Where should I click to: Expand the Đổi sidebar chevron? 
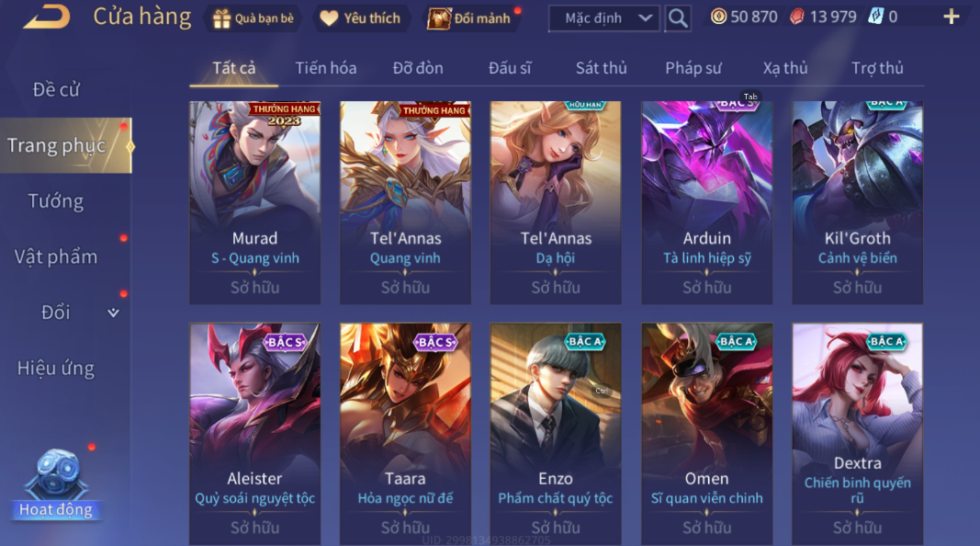pos(113,313)
